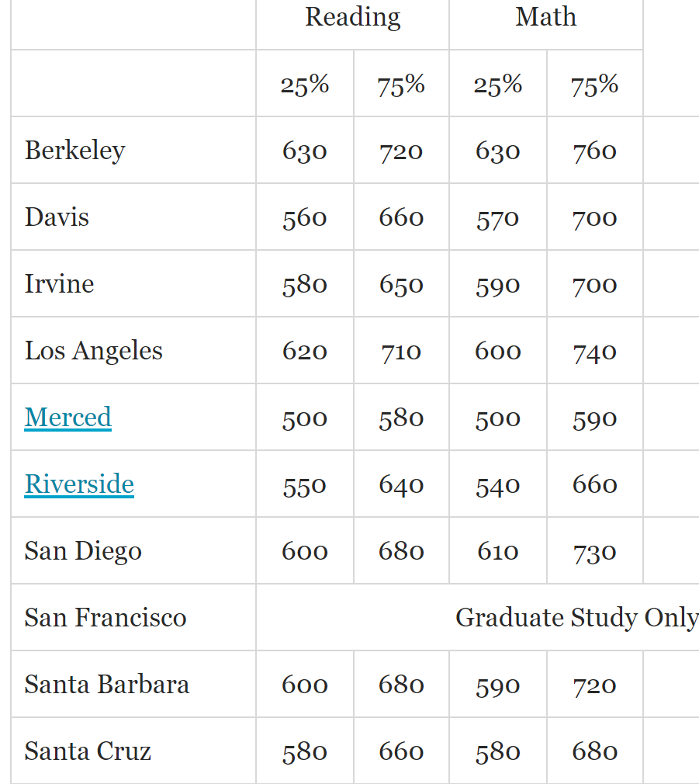This screenshot has height=784, width=699.
Task: Open the Merced campus link
Action: pyautogui.click(x=68, y=418)
